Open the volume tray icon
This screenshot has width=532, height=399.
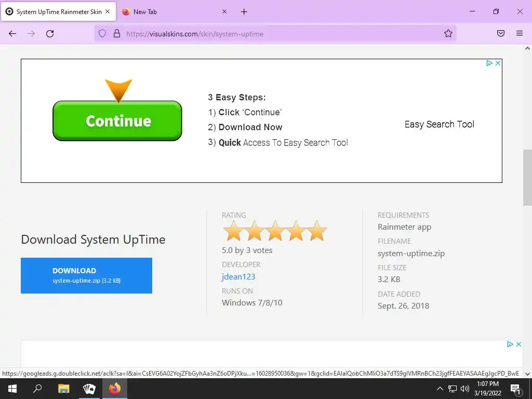coord(465,389)
